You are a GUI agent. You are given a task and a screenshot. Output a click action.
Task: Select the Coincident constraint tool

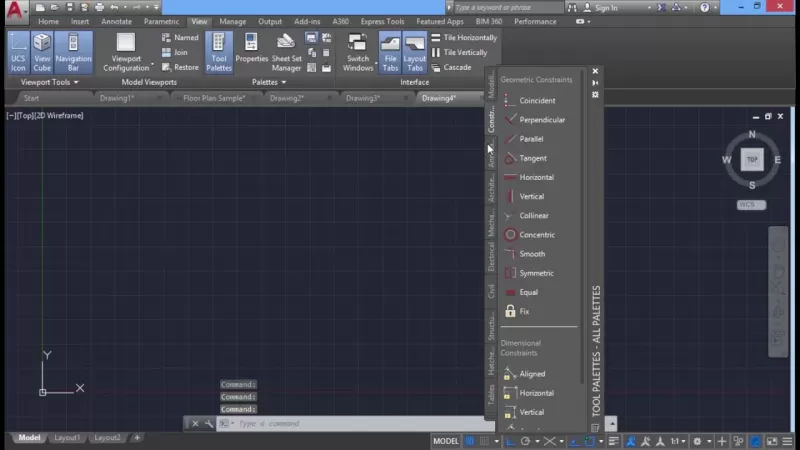click(531, 101)
